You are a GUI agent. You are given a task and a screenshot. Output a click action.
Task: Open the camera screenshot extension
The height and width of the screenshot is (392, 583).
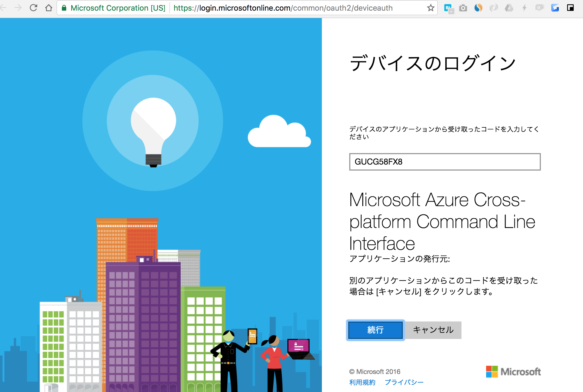click(463, 8)
